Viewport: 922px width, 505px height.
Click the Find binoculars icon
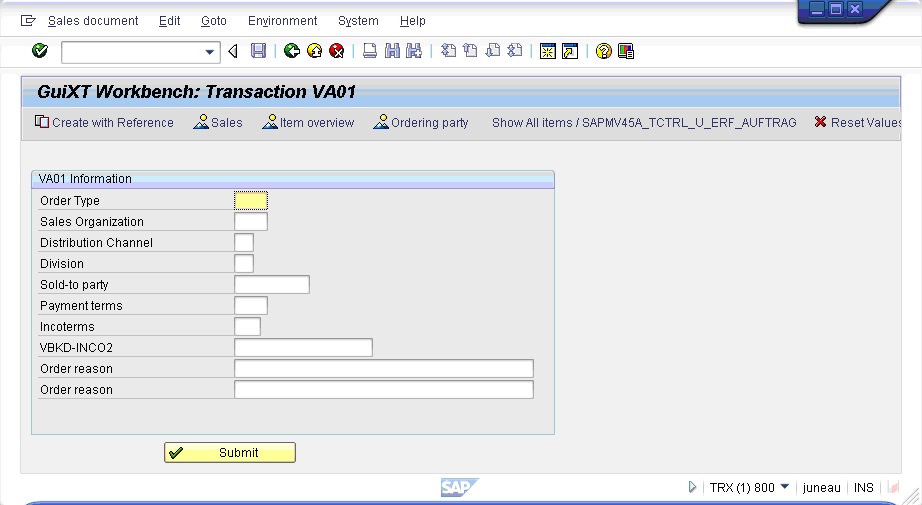[392, 51]
